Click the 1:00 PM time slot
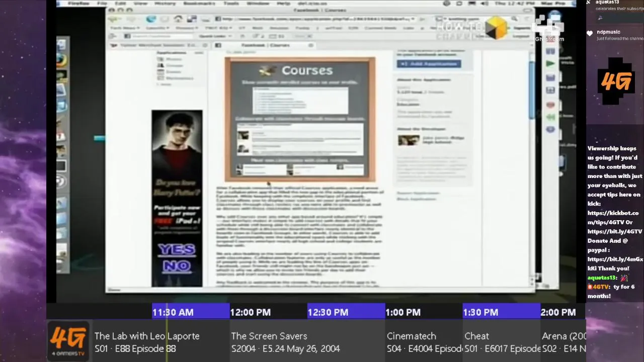This screenshot has width=644, height=362. pos(424,312)
